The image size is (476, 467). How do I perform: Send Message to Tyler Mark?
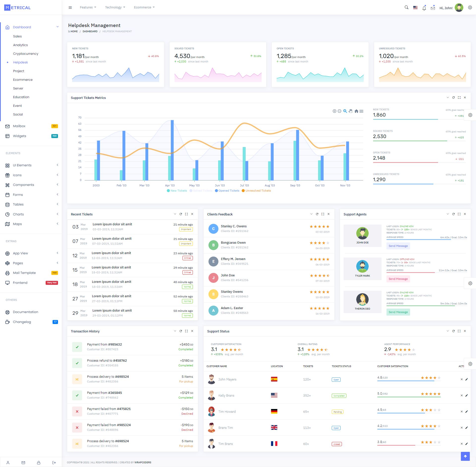point(398,279)
